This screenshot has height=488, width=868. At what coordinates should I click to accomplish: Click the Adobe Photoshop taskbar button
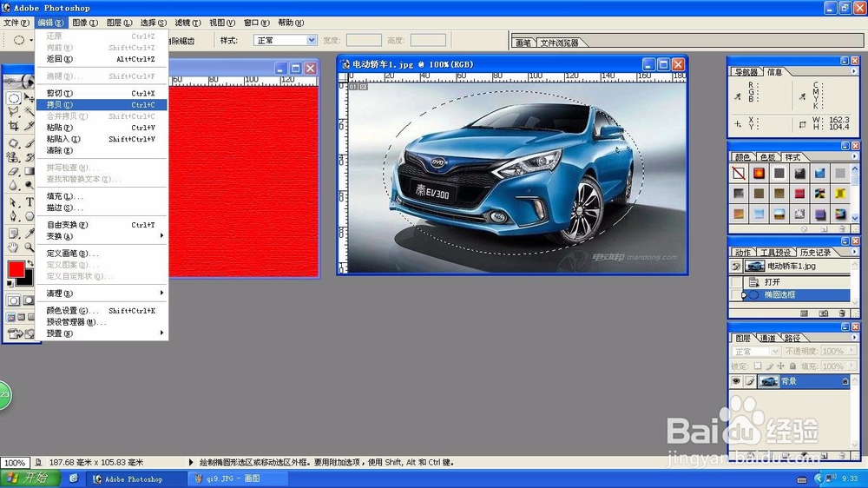coord(137,478)
